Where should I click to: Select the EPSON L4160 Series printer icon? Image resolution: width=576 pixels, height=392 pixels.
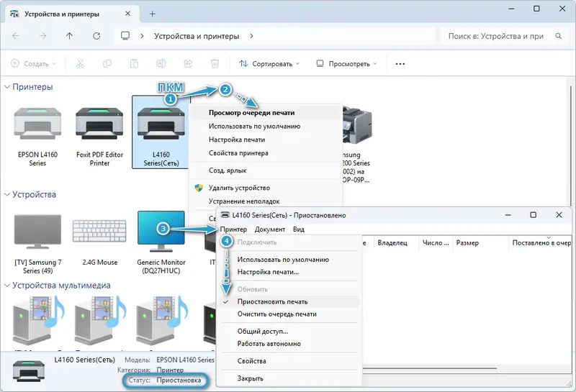point(37,124)
